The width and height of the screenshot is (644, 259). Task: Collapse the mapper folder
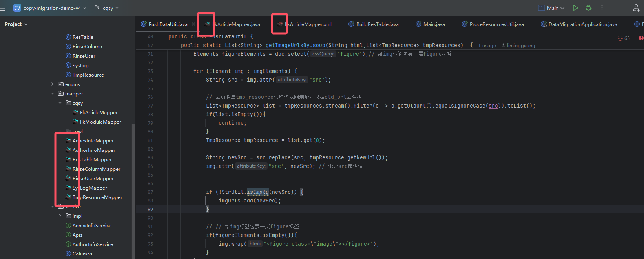pos(53,94)
